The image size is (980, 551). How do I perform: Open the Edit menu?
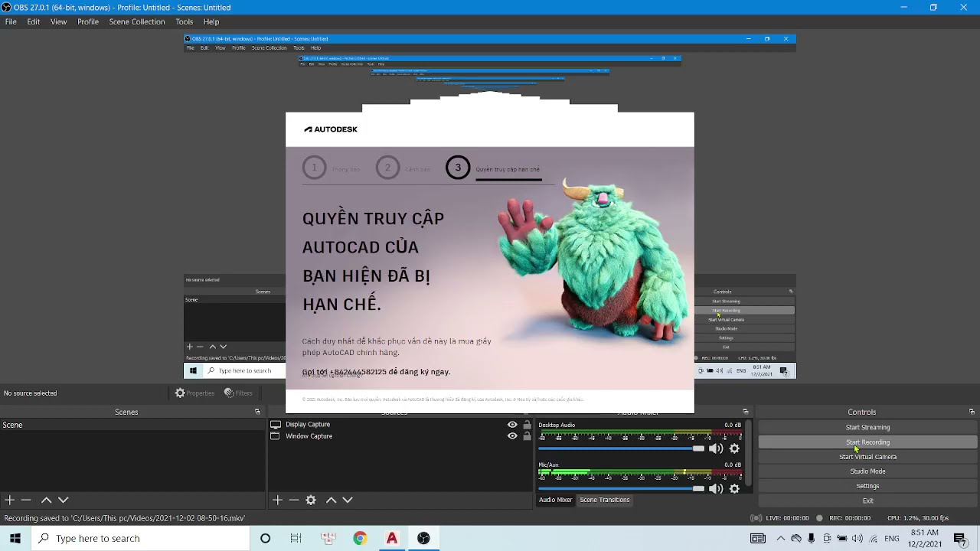point(34,21)
